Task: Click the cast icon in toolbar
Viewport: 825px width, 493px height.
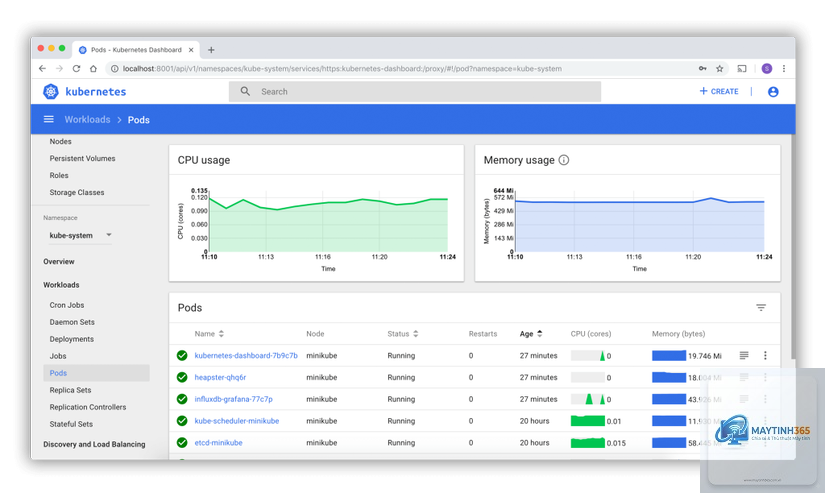Action: 742,68
